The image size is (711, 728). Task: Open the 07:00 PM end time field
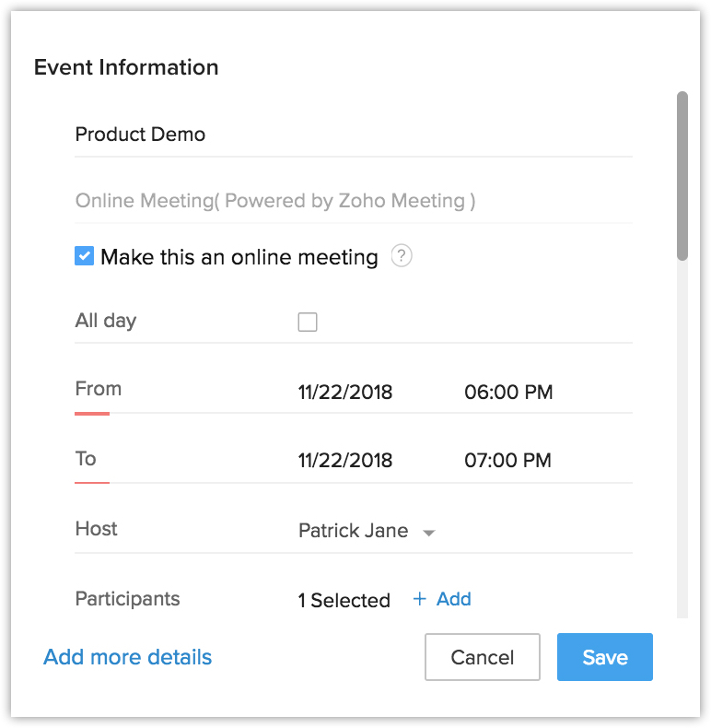pos(508,461)
